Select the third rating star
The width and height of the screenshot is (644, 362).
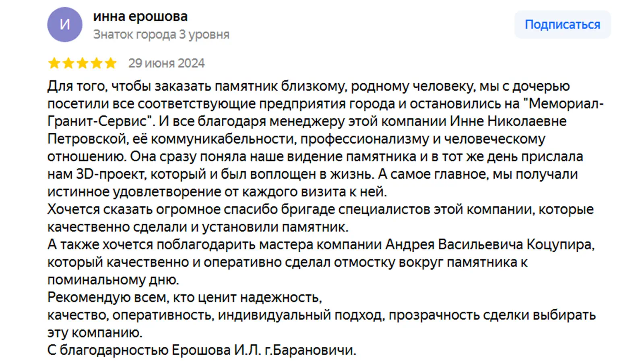tap(83, 63)
